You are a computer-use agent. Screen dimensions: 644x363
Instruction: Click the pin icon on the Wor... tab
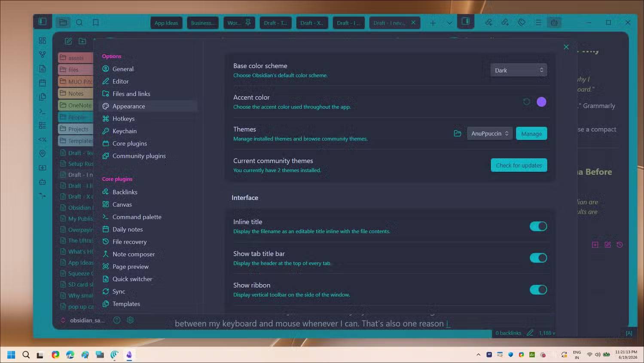(x=248, y=22)
